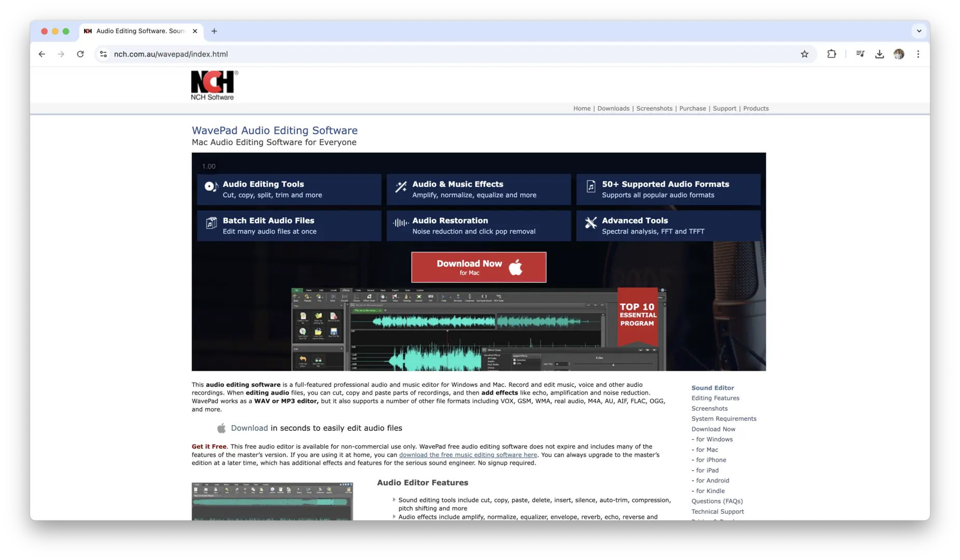Viewport: 960px width, 560px height.
Task: Open System Requirements in the sidebar
Action: pyautogui.click(x=724, y=419)
